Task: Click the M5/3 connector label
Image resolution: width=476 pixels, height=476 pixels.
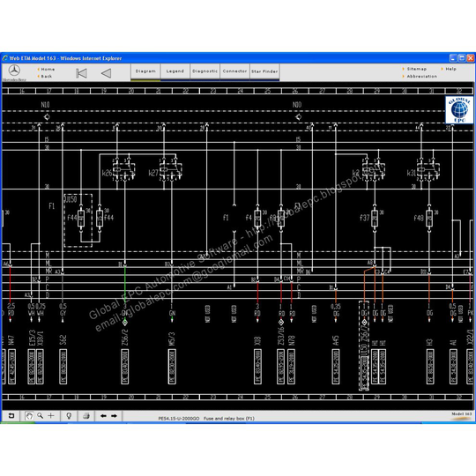Action: (x=172, y=338)
